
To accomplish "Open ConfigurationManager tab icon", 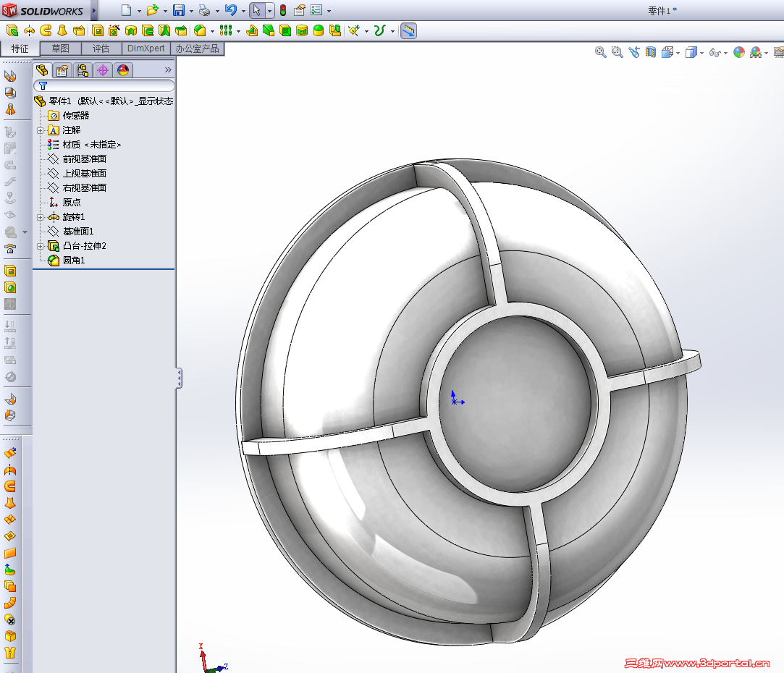I will pos(83,70).
